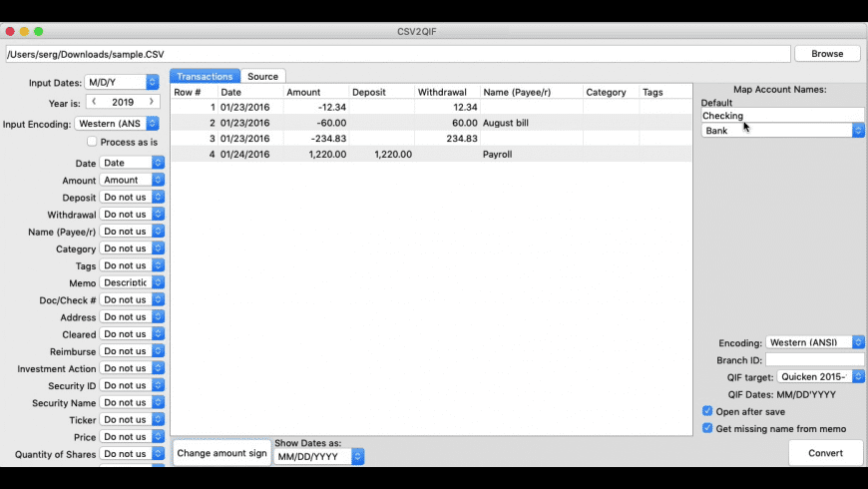Open the Tags mapping dropdown

pos(132,265)
